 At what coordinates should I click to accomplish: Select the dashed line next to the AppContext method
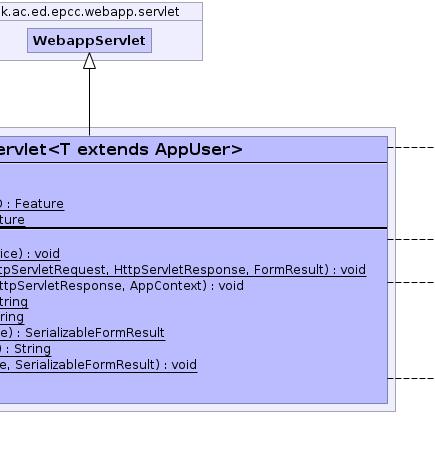coord(411,282)
